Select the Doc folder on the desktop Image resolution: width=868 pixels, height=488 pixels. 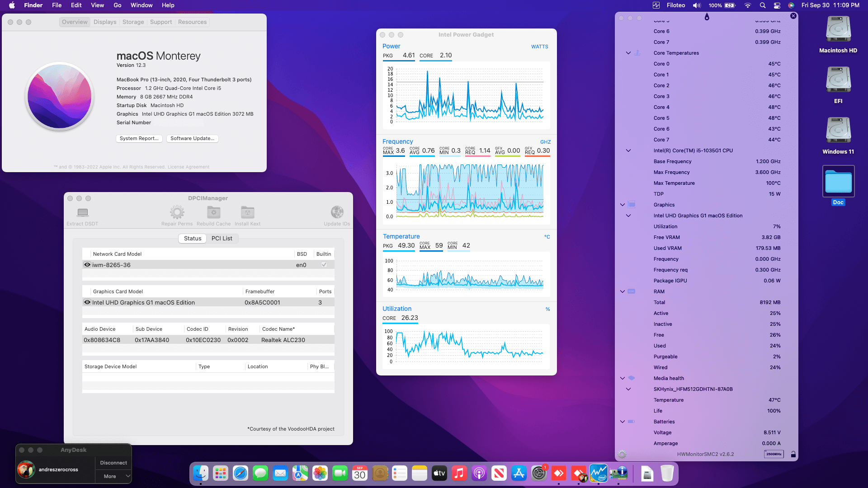point(838,182)
